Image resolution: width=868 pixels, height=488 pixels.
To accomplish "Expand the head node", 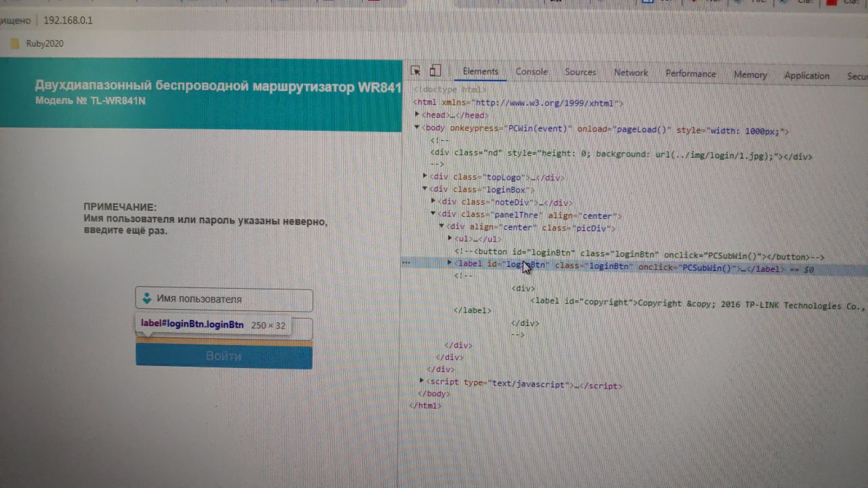I will coord(417,115).
